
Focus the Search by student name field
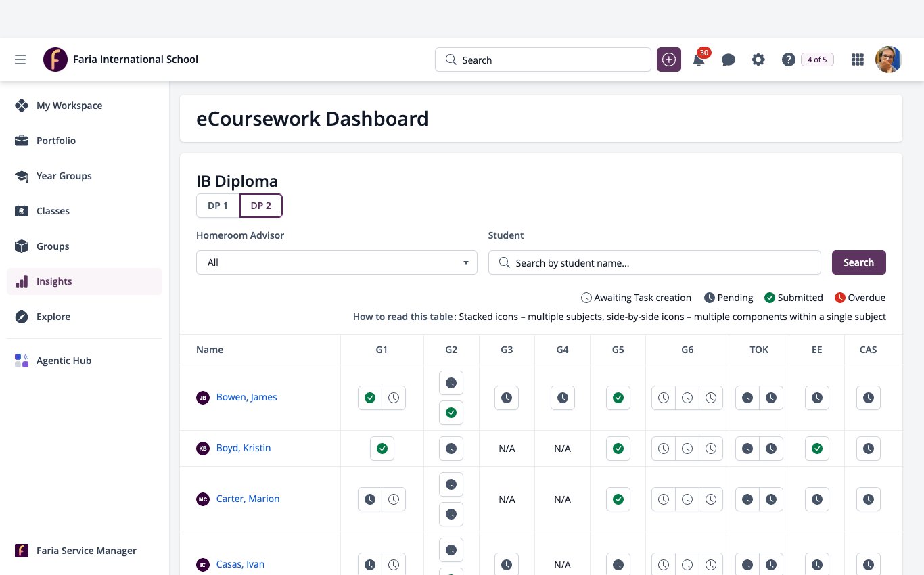(655, 262)
